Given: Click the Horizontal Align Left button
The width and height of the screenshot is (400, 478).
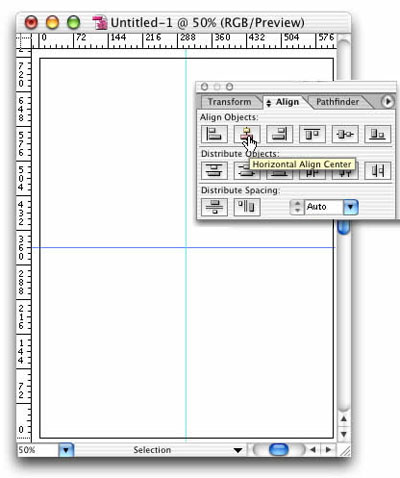Looking at the screenshot, I should click(x=214, y=134).
